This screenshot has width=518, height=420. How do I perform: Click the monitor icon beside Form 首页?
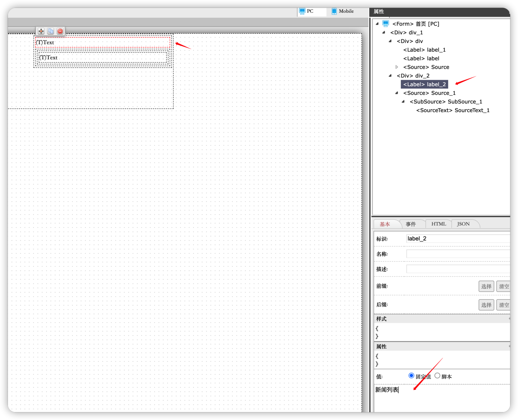[x=386, y=24]
